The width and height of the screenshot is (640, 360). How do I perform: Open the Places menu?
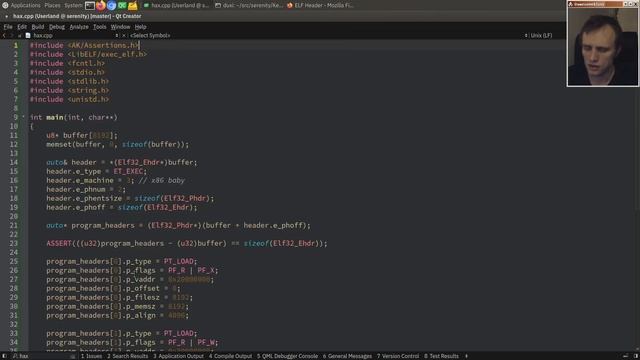(52, 6)
